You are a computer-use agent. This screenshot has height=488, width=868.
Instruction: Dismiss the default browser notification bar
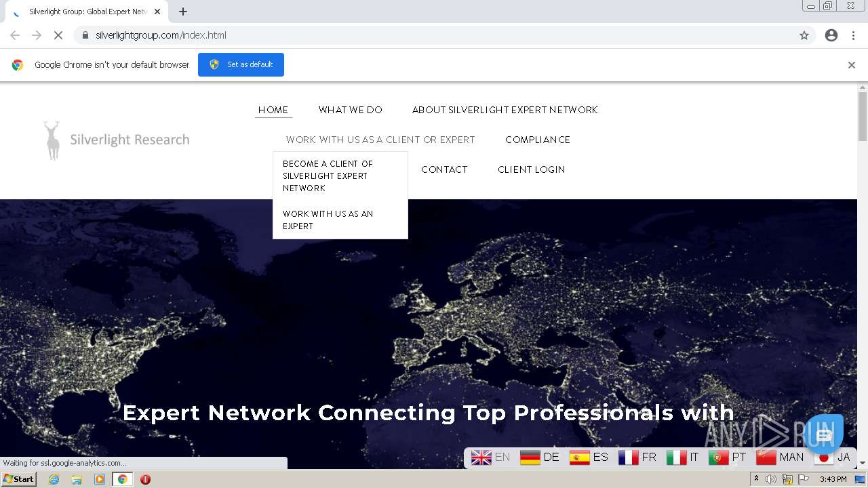coord(851,65)
